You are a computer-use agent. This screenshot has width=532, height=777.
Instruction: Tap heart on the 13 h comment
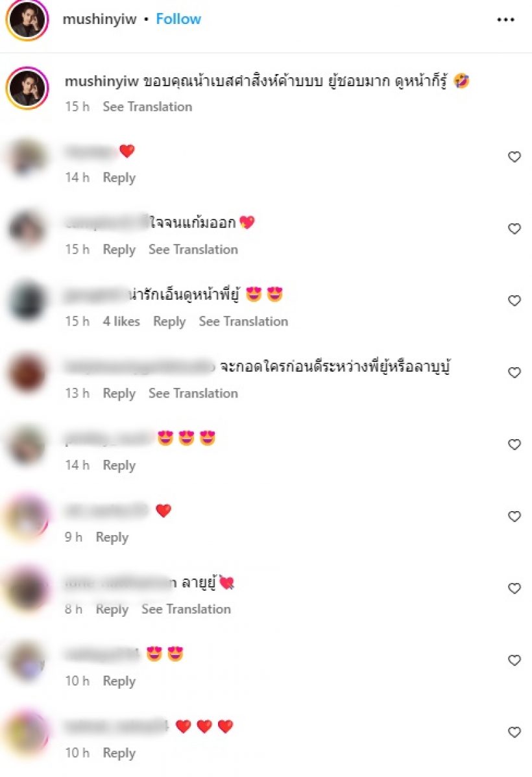point(514,373)
